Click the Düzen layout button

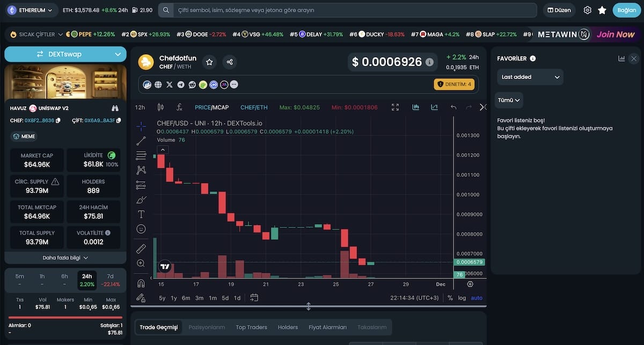[559, 10]
